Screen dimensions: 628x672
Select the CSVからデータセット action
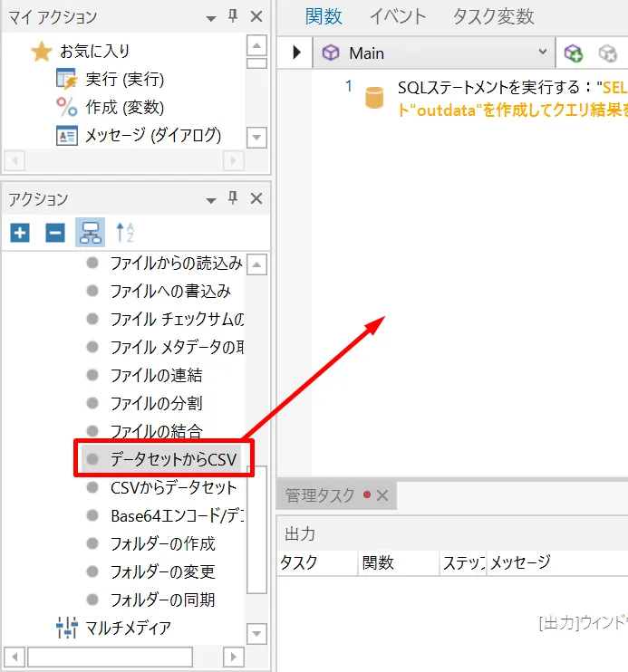tap(173, 488)
